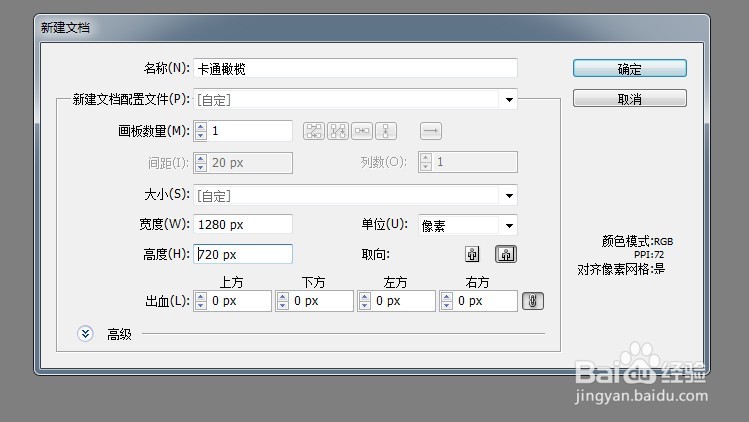This screenshot has height=422, width=749.
Task: Decrease 画板数量 with down arrow
Action: (x=201, y=135)
